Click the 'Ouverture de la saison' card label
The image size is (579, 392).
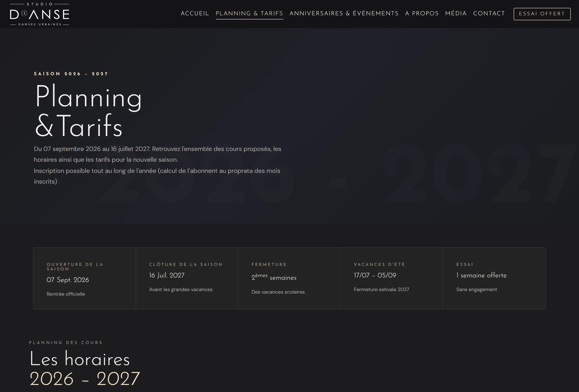pos(75,267)
